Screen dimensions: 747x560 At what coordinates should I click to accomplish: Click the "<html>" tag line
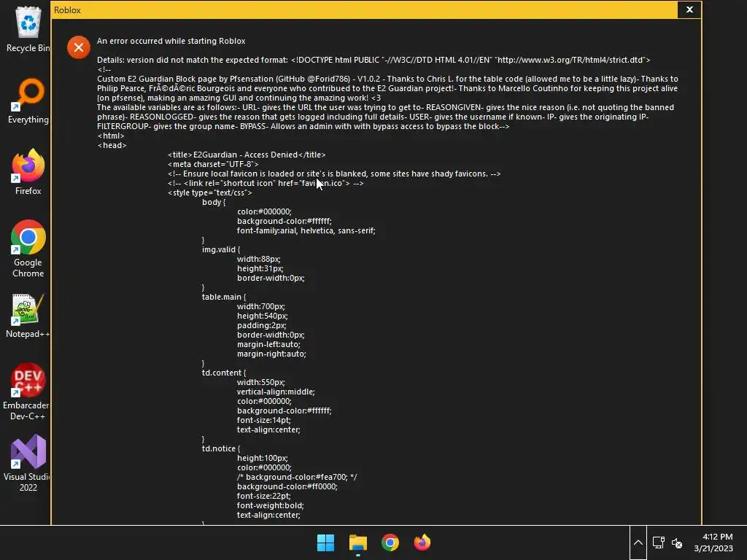click(111, 136)
